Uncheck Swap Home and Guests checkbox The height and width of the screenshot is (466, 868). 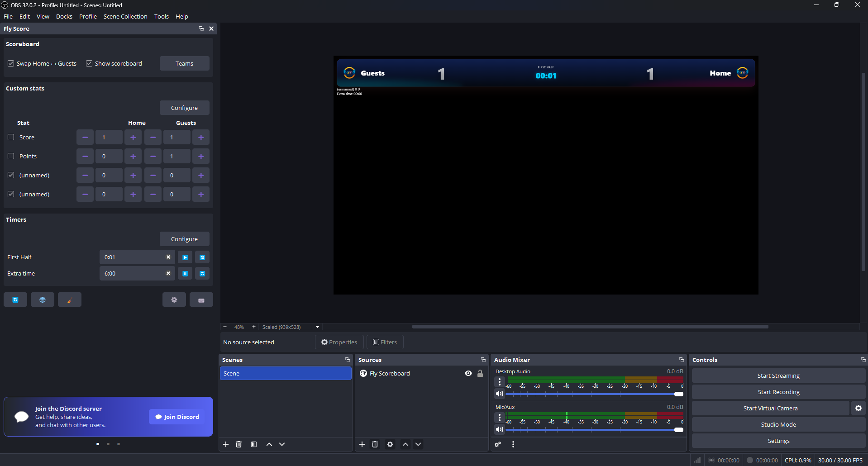[11, 63]
